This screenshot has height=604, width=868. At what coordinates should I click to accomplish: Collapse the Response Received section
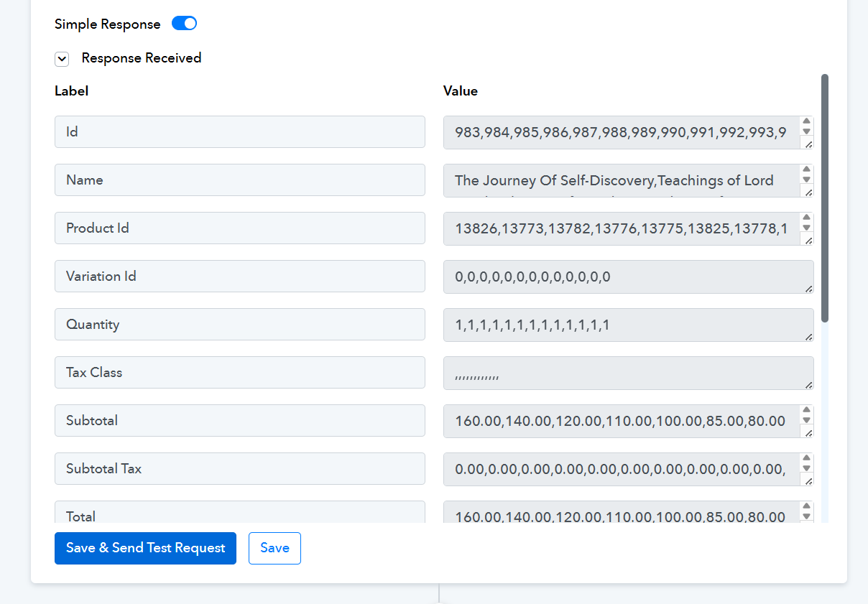click(62, 59)
